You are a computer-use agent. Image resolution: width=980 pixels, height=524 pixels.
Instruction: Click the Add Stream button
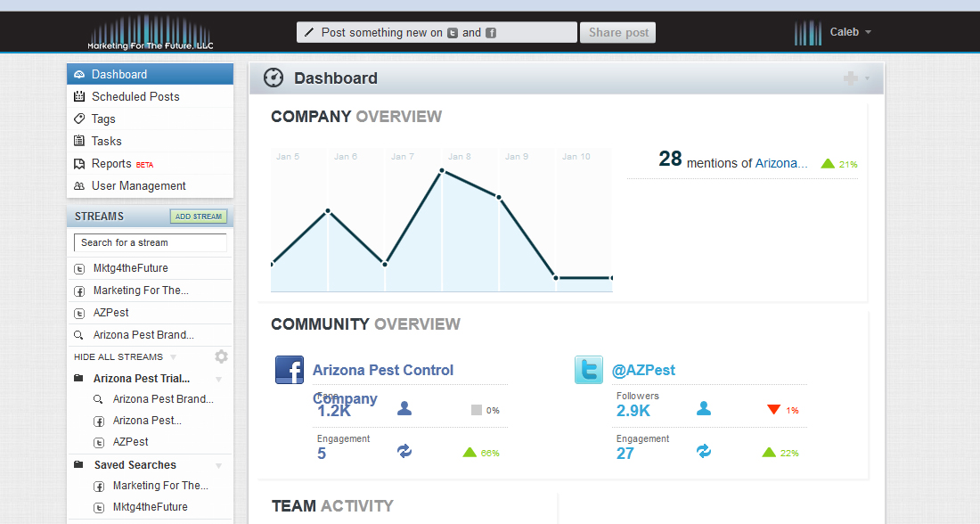pos(199,217)
